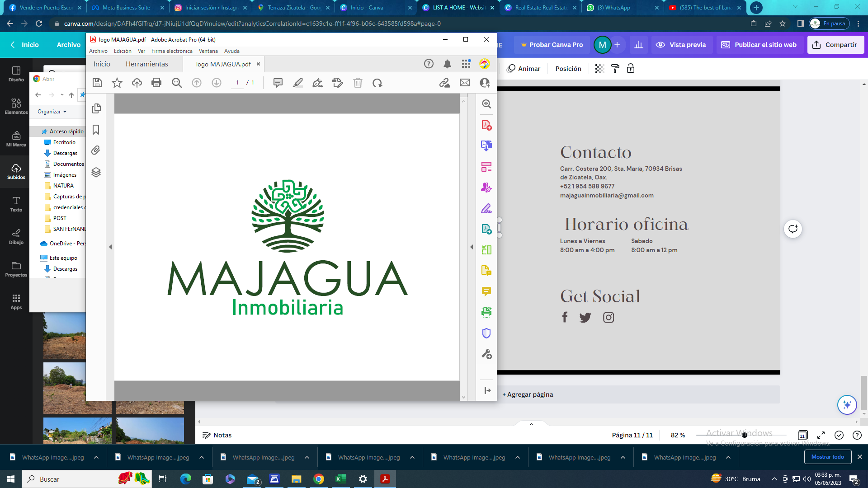The height and width of the screenshot is (488, 868).
Task: Send PDF by email envelope icon
Action: (465, 83)
